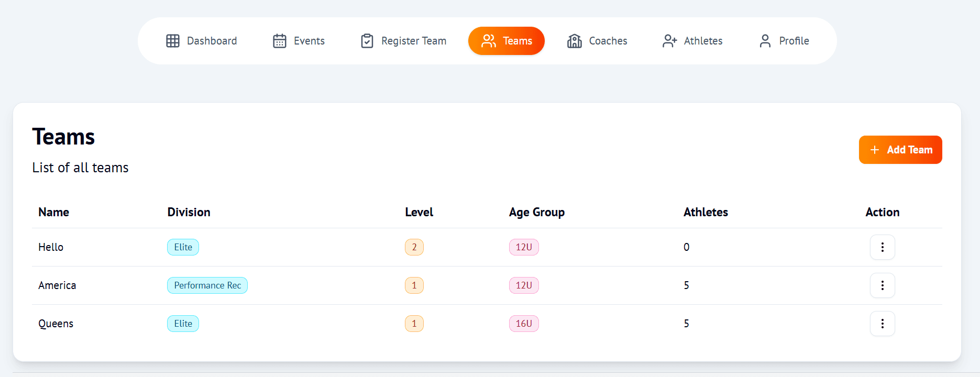The image size is (980, 377).
Task: Click the Age Group column header
Action: pos(537,212)
